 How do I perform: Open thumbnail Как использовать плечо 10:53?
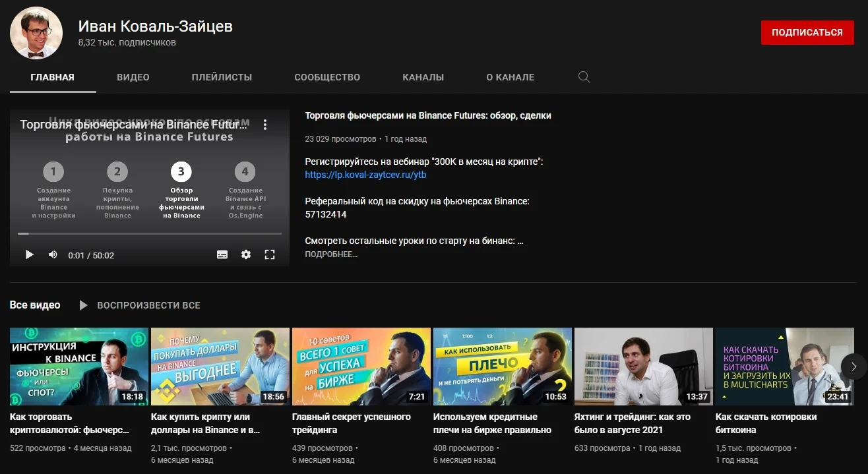[x=503, y=367]
